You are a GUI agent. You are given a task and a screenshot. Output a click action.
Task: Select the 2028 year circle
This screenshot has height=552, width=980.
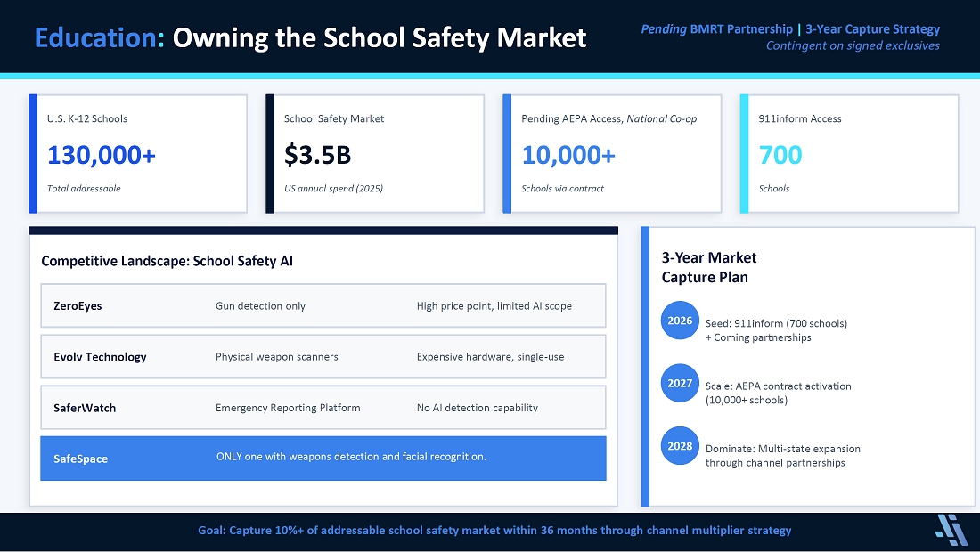pos(680,446)
